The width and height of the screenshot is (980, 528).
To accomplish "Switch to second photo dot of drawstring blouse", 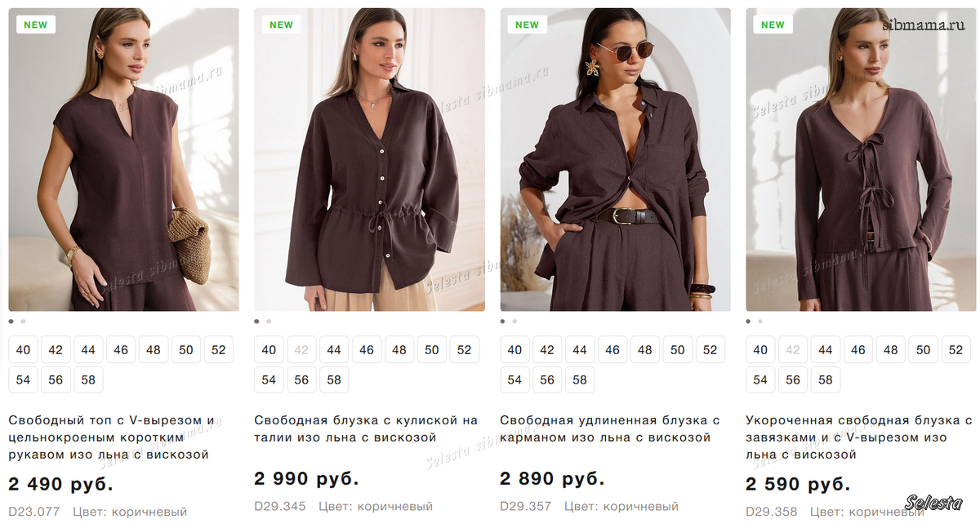I will [x=269, y=322].
